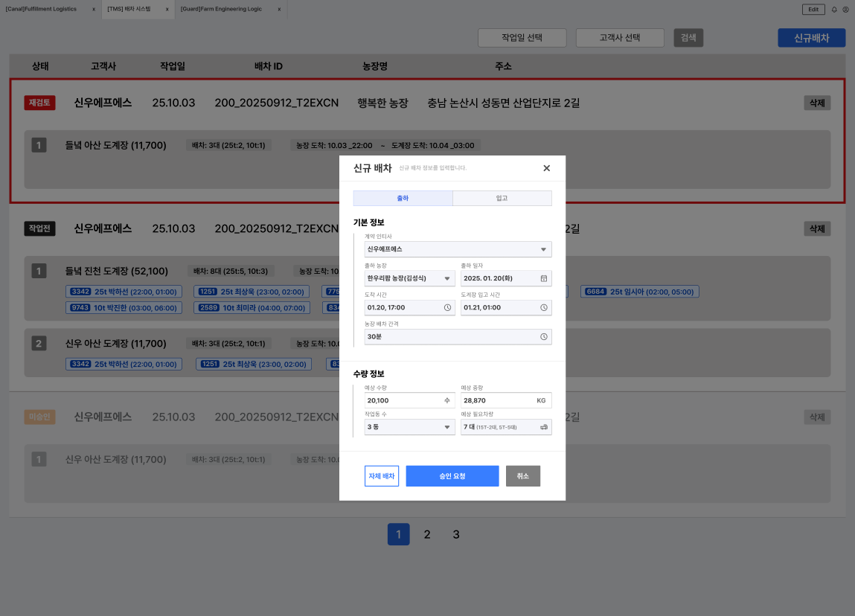The image size is (855, 616).
Task: Click truck icon in 예상 필요차량 field
Action: [544, 427]
